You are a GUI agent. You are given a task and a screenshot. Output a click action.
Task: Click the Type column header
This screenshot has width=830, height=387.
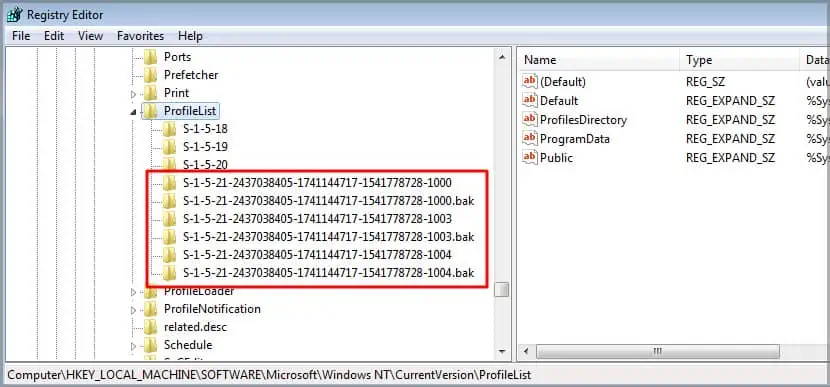click(739, 60)
